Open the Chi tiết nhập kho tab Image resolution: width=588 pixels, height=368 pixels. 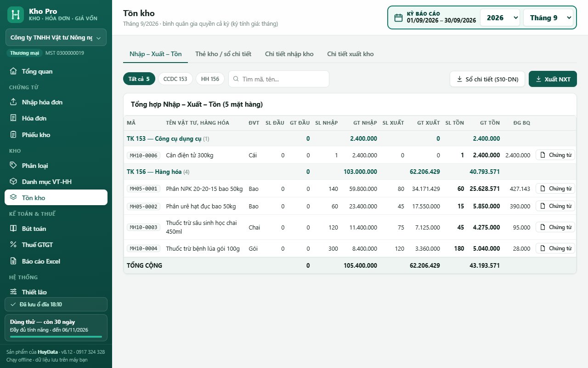(x=289, y=54)
